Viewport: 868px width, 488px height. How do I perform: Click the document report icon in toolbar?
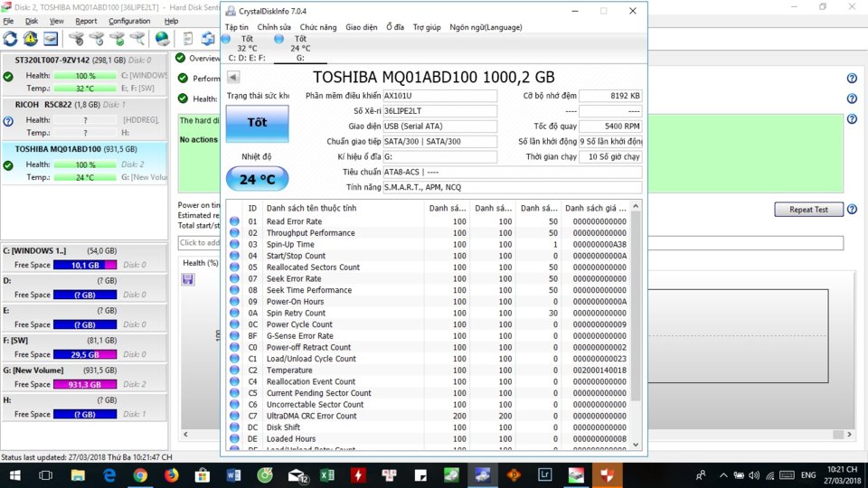click(x=188, y=38)
